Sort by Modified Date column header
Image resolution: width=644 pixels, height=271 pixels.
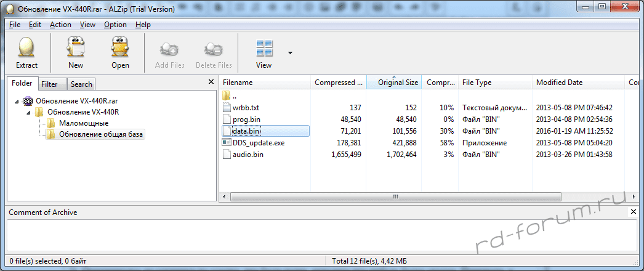coord(559,83)
